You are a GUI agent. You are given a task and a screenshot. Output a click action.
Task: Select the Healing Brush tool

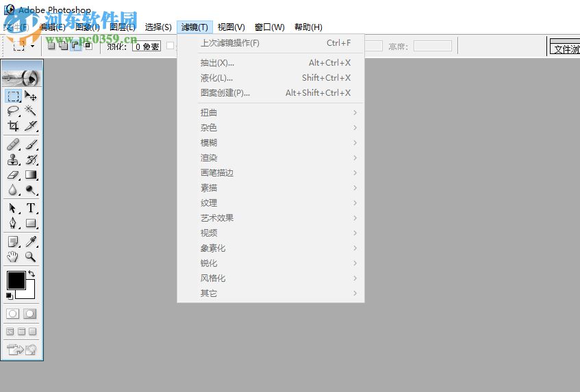13,144
